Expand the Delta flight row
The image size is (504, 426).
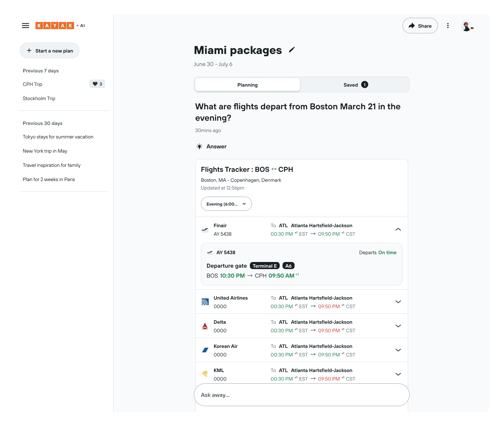click(x=398, y=326)
